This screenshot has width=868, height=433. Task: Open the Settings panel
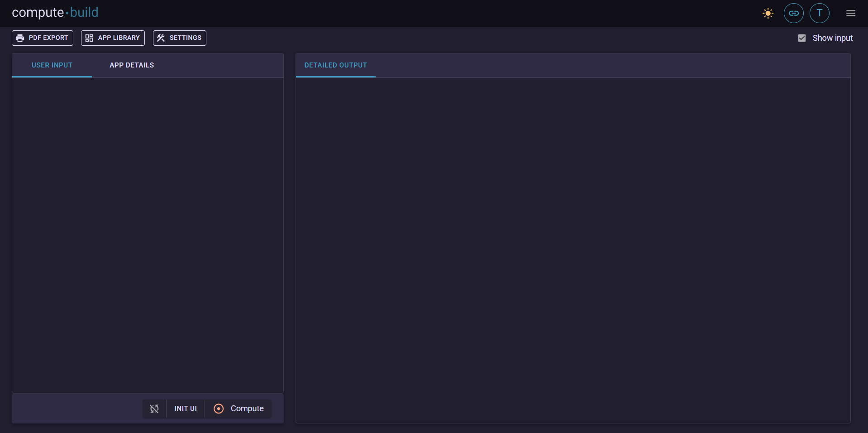[x=179, y=38]
